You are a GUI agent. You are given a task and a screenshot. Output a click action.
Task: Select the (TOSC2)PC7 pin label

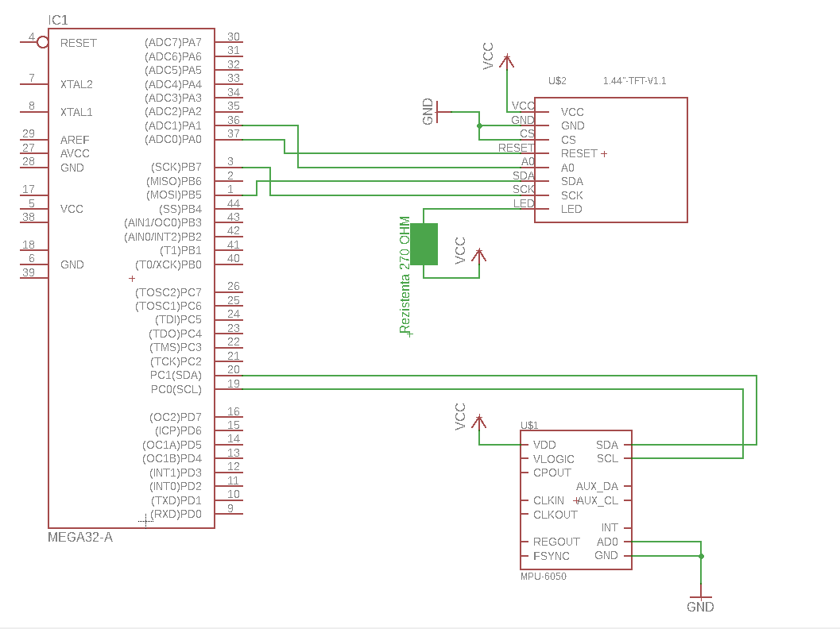click(168, 293)
